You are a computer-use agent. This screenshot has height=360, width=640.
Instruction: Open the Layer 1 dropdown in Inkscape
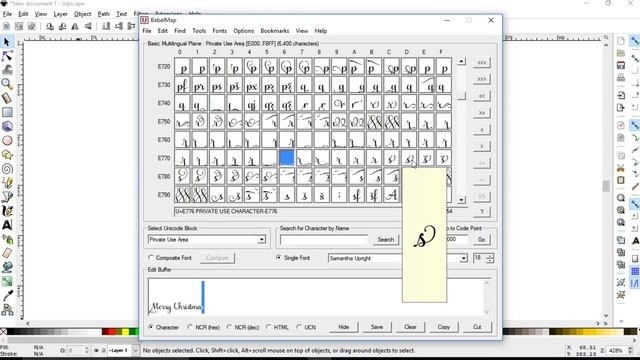[x=135, y=350]
